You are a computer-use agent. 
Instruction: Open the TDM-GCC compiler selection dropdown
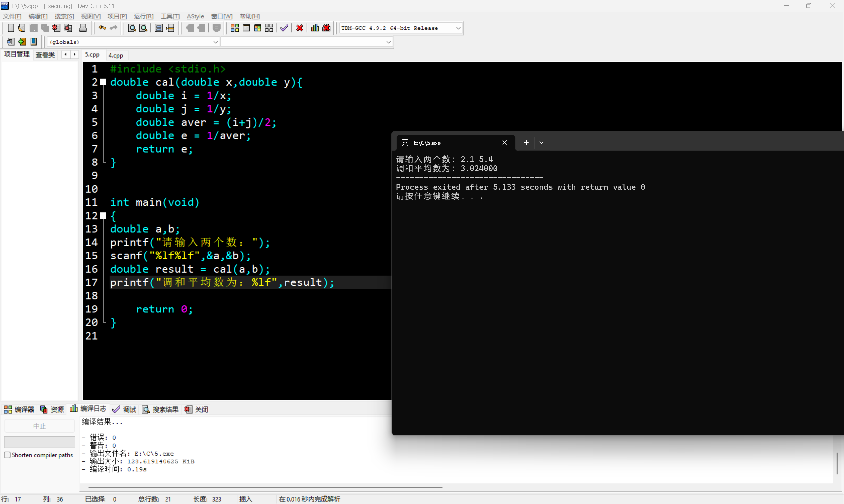(458, 28)
